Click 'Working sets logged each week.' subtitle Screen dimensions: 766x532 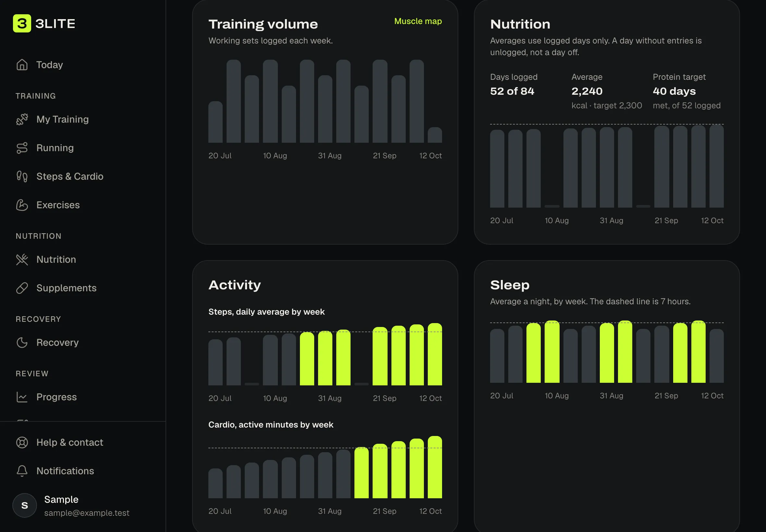click(270, 41)
